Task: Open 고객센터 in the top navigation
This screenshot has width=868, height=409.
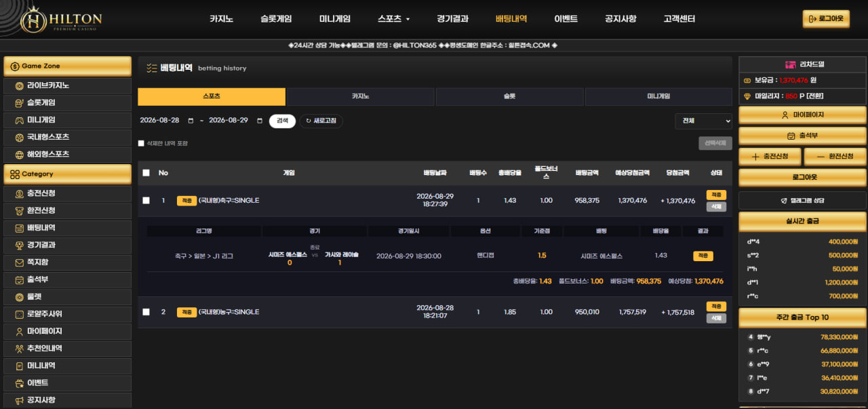Action: point(679,19)
